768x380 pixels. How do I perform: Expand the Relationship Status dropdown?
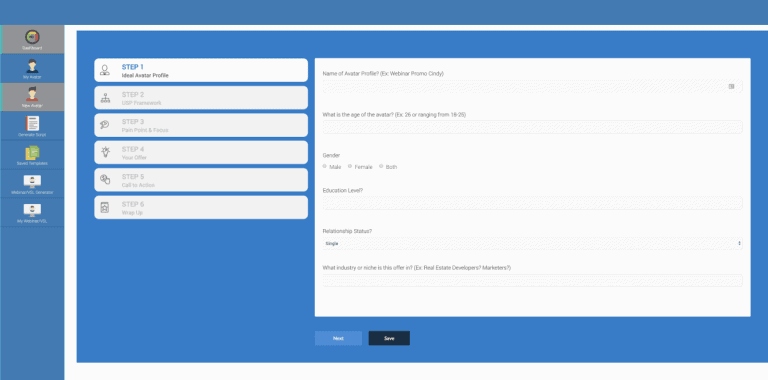click(x=532, y=243)
